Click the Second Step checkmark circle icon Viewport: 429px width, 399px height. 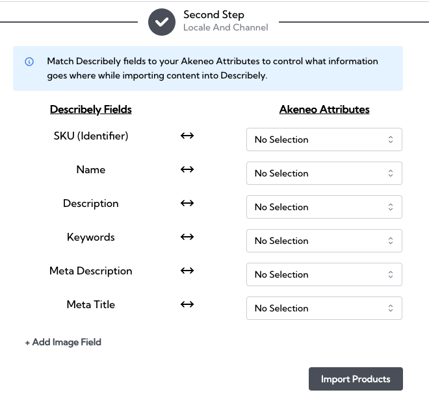click(x=162, y=22)
